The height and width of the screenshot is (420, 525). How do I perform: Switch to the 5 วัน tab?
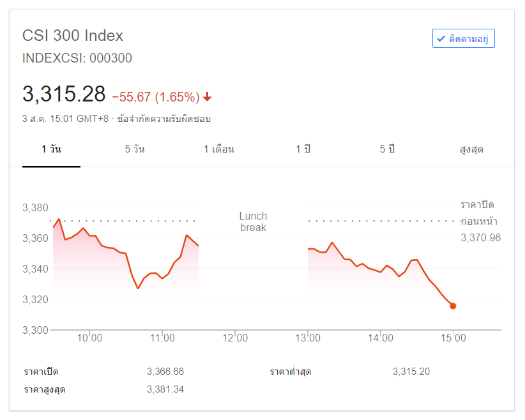(135, 149)
